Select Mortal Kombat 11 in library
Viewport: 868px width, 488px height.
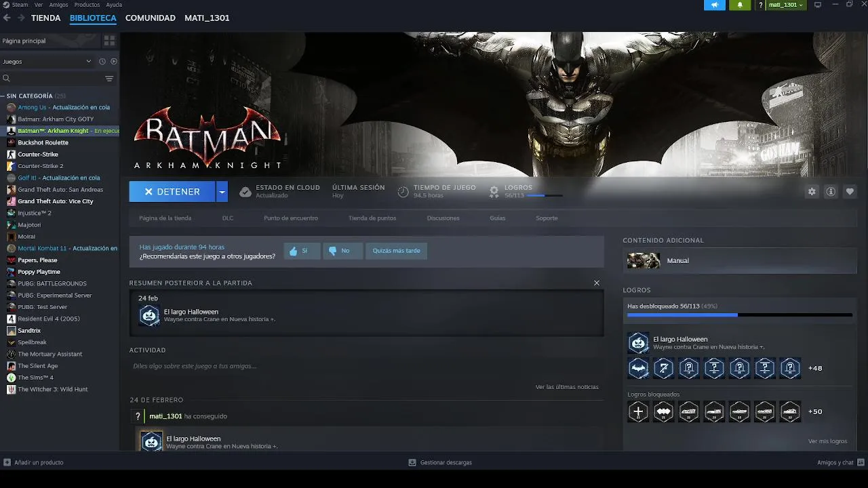[60, 248]
